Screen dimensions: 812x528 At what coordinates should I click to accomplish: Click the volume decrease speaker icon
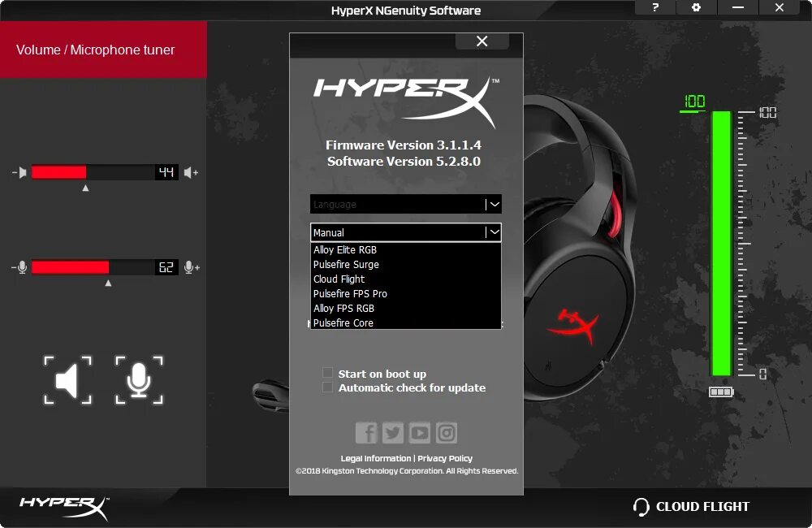(19, 172)
